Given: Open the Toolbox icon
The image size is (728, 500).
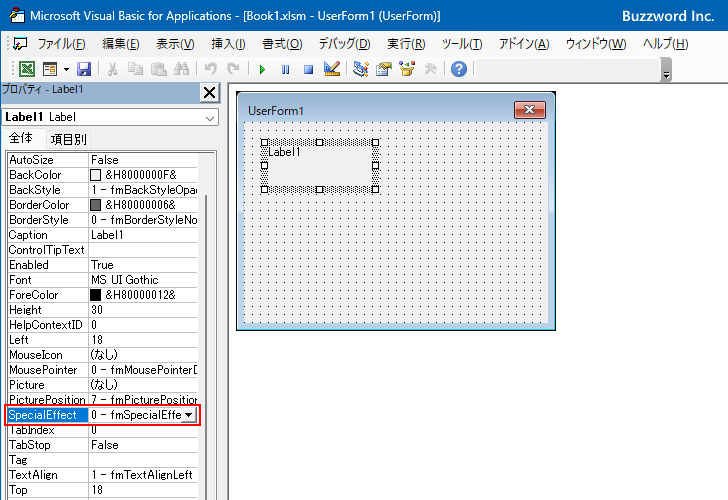Looking at the screenshot, I should coord(430,69).
